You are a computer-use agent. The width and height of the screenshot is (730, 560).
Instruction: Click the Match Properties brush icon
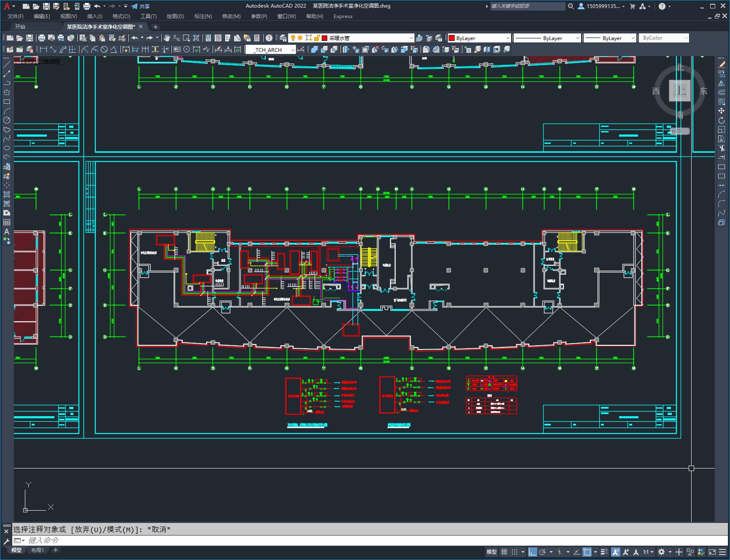click(122, 38)
